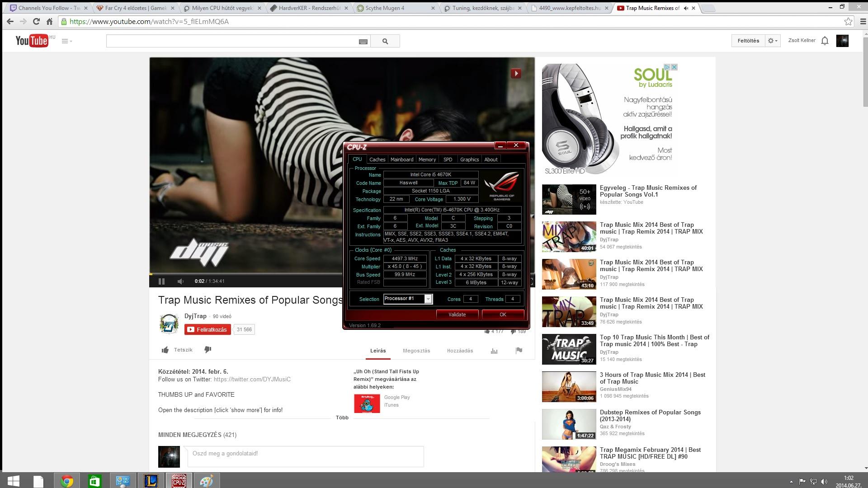The height and width of the screenshot is (488, 868).
Task: Reload the page in Chrome
Action: pyautogui.click(x=36, y=21)
